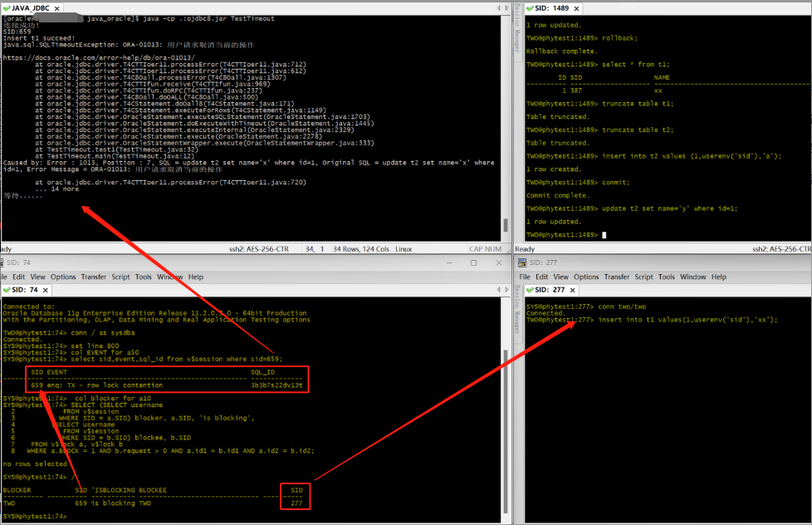Click 'truncate table t2;' command line
The height and width of the screenshot is (525, 812).
point(638,130)
